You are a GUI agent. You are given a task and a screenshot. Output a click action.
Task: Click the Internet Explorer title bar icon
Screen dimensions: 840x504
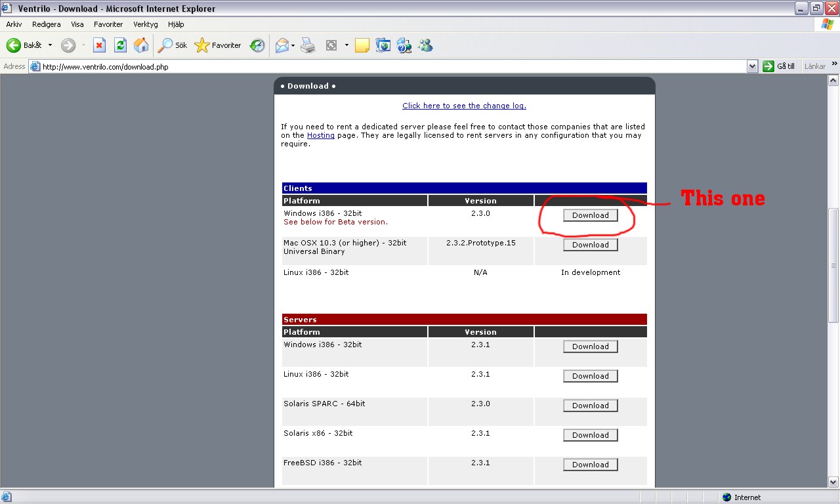click(8, 9)
